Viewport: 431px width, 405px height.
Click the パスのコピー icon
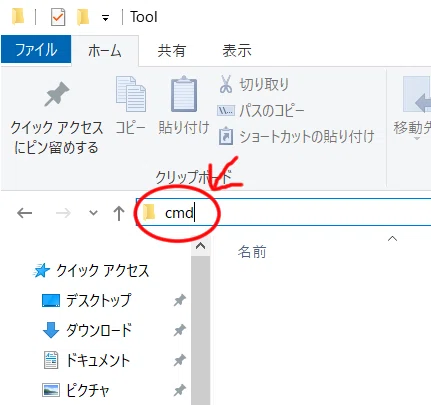pyautogui.click(x=226, y=110)
